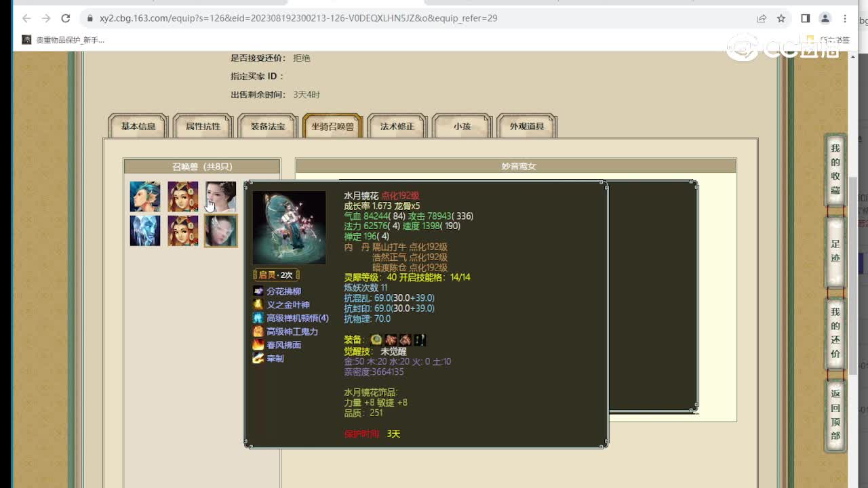Click the browser forward arrow
868x488 pixels.
[x=46, y=18]
